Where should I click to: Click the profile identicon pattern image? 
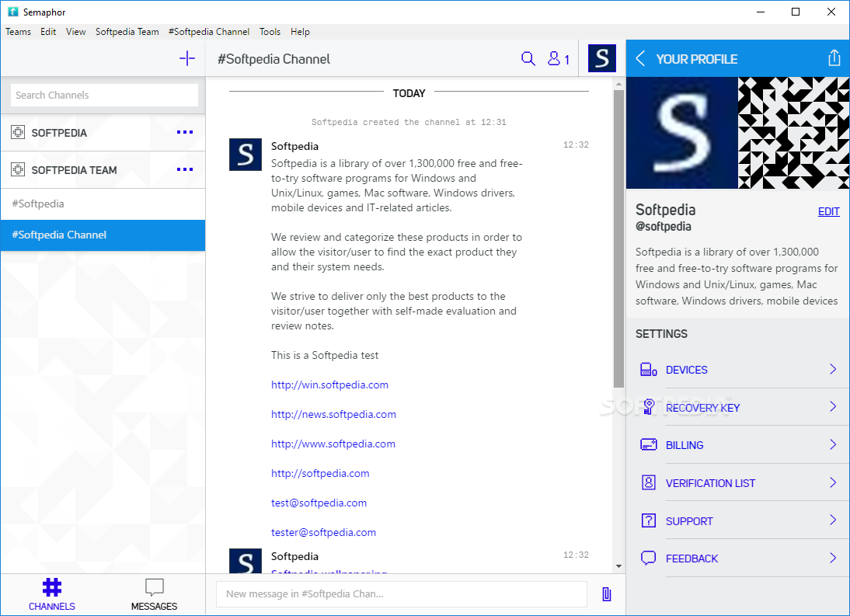coord(793,133)
